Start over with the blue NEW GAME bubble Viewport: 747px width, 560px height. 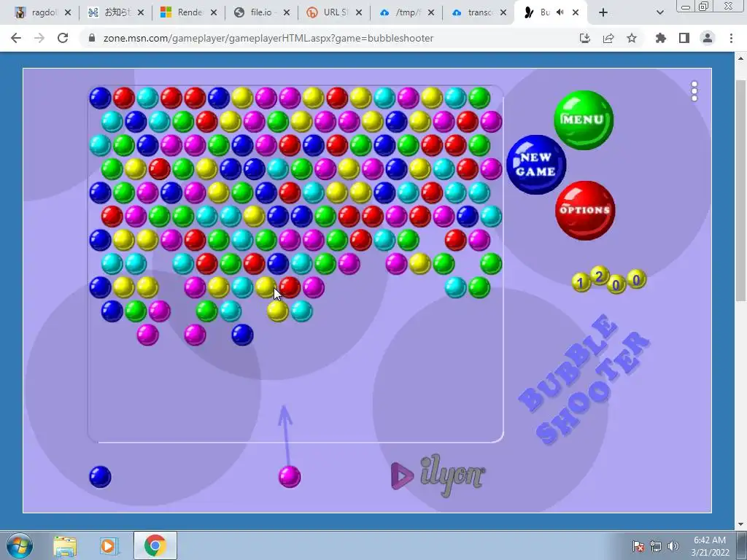pos(536,164)
